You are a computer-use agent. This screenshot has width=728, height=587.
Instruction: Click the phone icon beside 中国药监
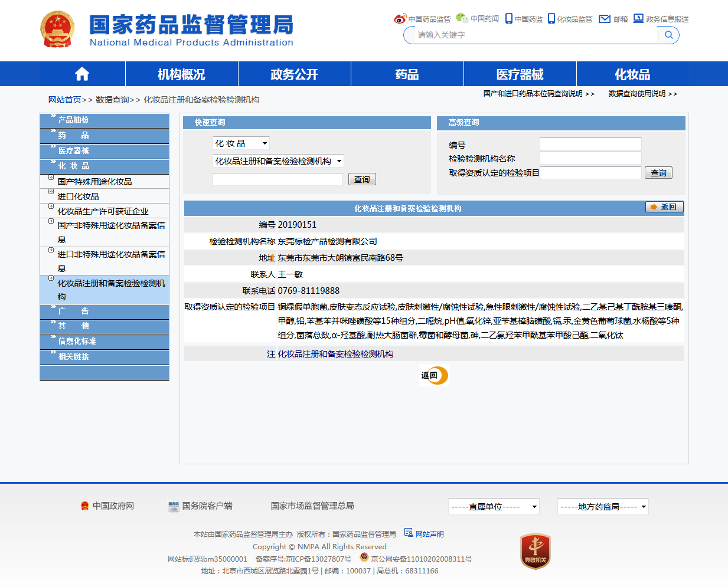[509, 19]
